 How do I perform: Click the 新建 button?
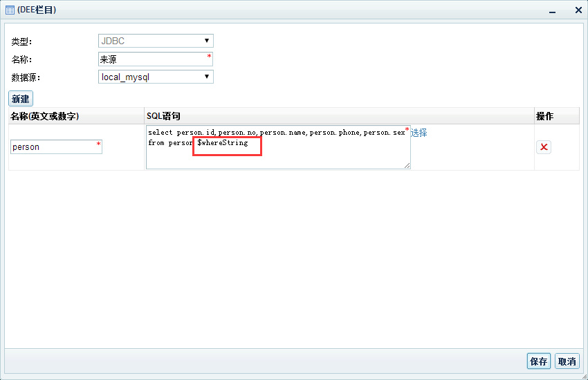[21, 99]
